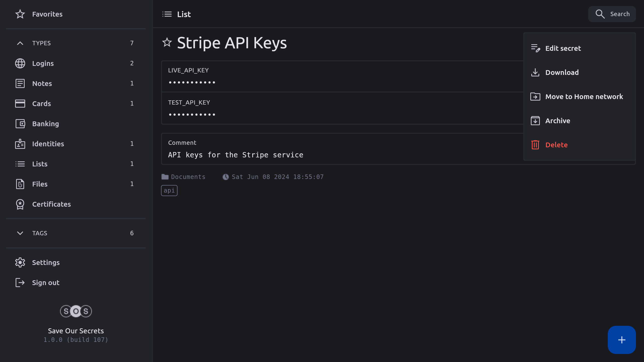Toggle favorite star beside Stripe API Keys
This screenshot has width=644, height=362.
[167, 42]
